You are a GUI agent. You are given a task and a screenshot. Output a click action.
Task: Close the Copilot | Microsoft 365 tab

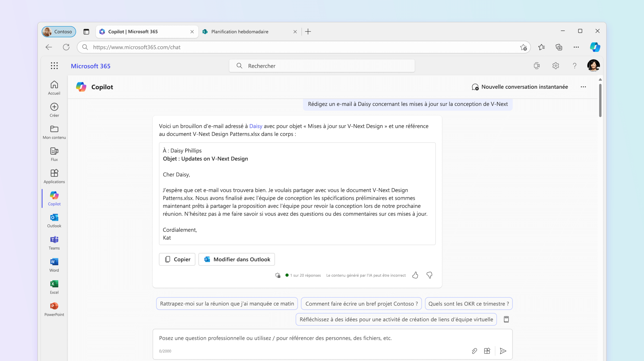click(192, 32)
